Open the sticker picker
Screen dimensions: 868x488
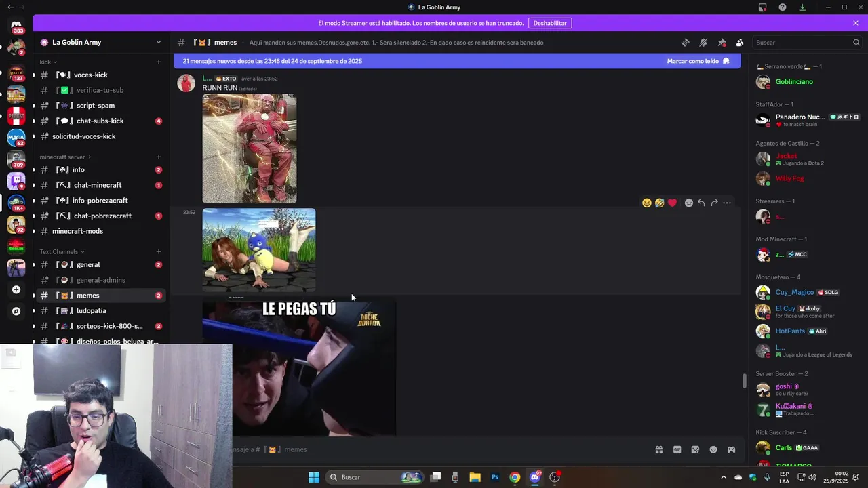pyautogui.click(x=695, y=449)
